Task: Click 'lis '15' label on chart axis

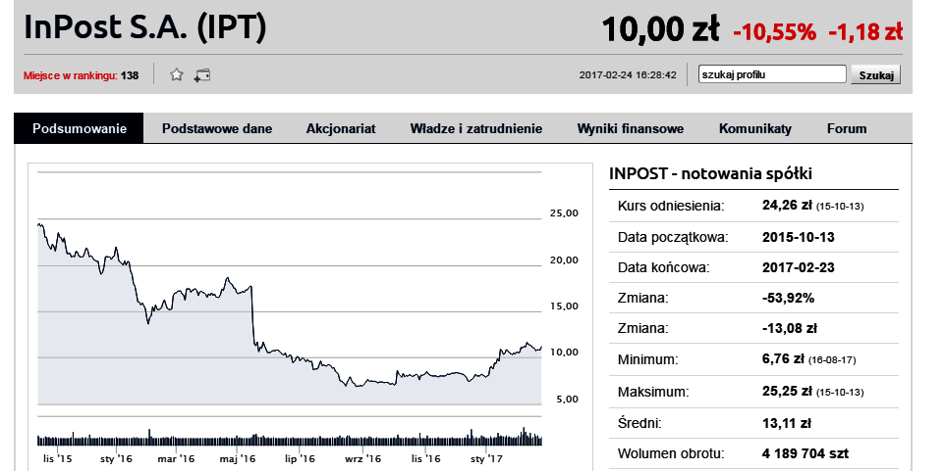Action: 57,458
